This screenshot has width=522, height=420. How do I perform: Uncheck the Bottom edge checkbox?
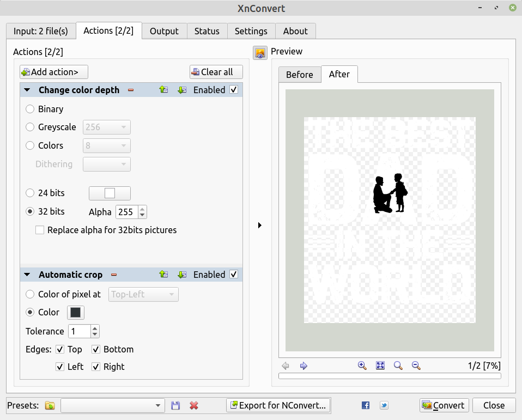click(x=96, y=349)
